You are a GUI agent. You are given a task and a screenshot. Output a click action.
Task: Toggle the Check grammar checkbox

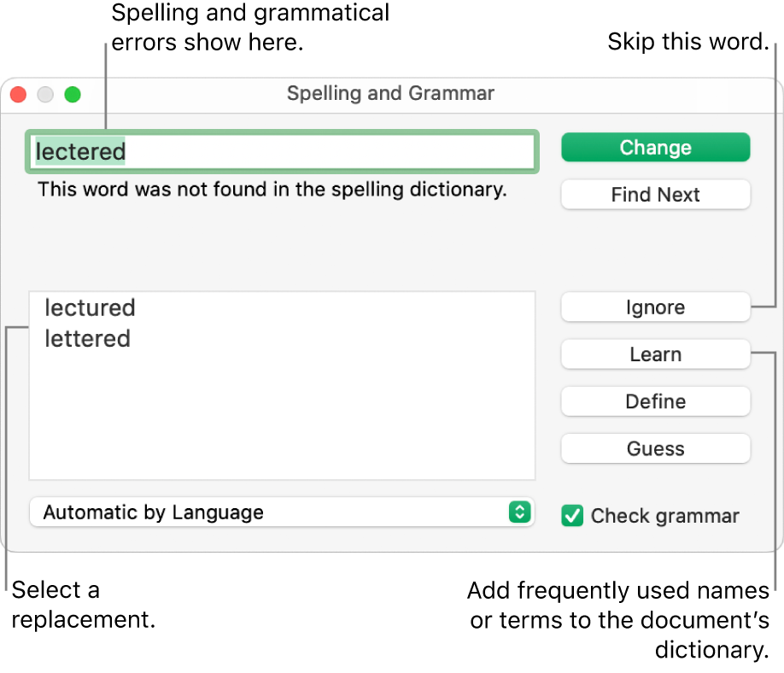(x=572, y=516)
